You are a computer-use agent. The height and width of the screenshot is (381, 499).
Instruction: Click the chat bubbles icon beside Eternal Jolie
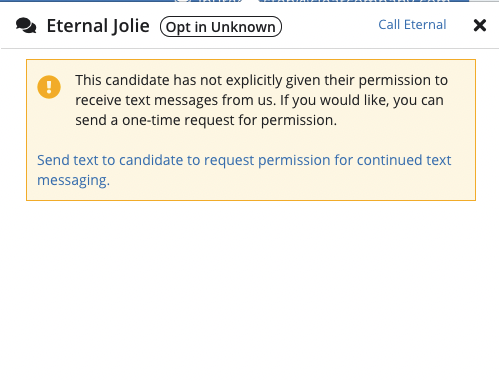click(x=26, y=26)
